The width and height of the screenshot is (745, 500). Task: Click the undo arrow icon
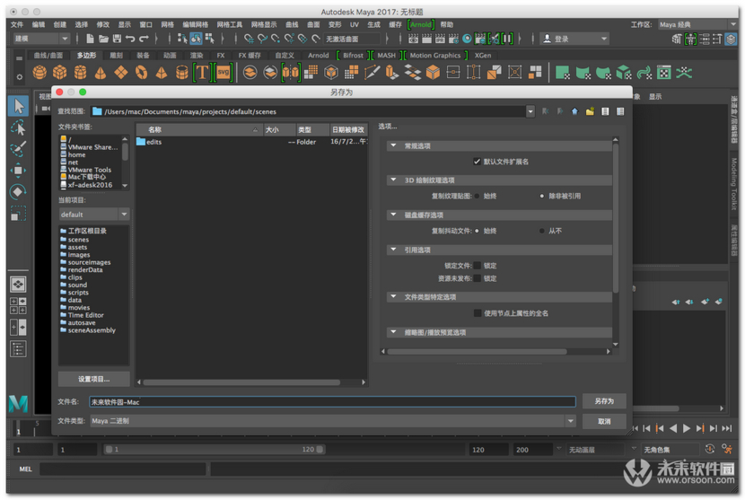(130, 38)
